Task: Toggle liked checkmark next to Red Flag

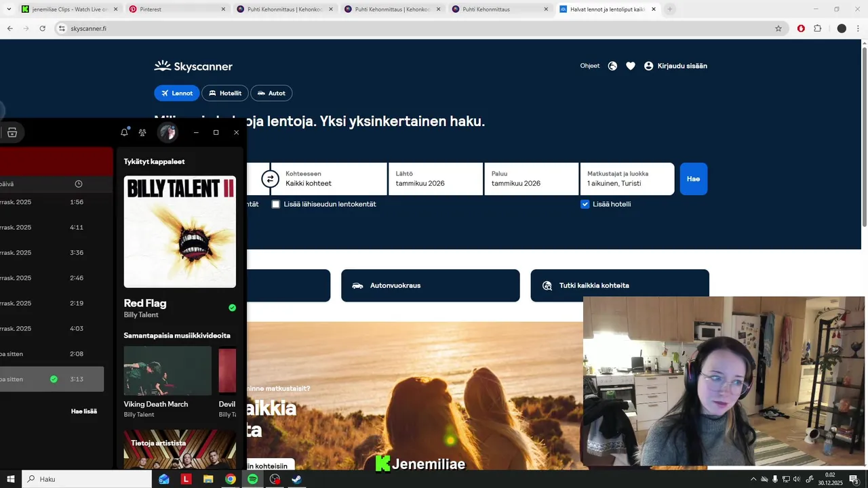Action: click(233, 308)
